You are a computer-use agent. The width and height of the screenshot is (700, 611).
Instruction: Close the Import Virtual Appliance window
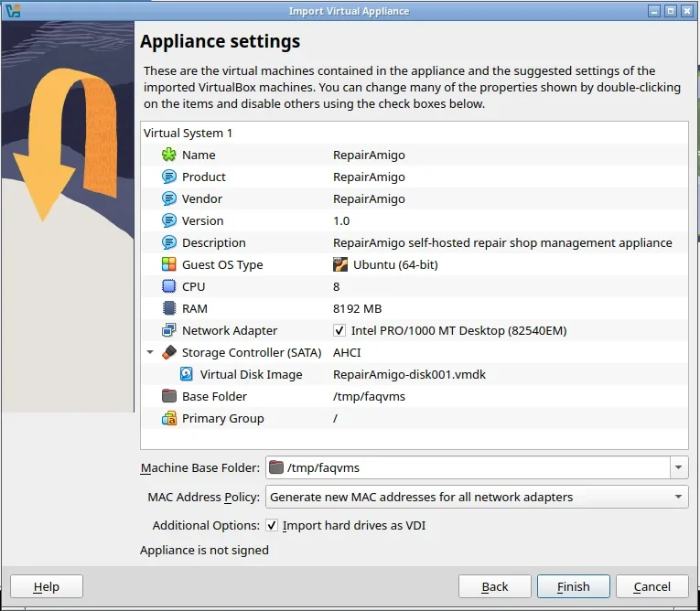pyautogui.click(x=686, y=11)
